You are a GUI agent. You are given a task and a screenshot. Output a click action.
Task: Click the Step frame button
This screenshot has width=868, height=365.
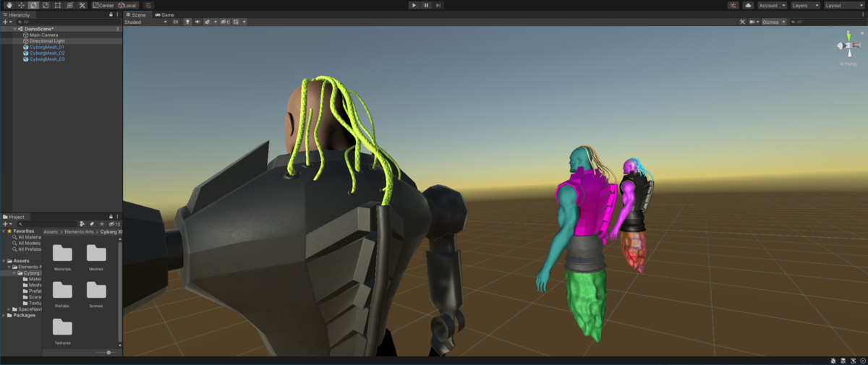pyautogui.click(x=438, y=5)
